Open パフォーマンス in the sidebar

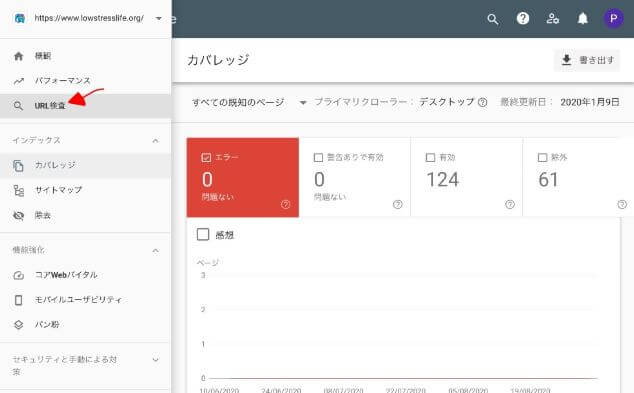pyautogui.click(x=85, y=81)
